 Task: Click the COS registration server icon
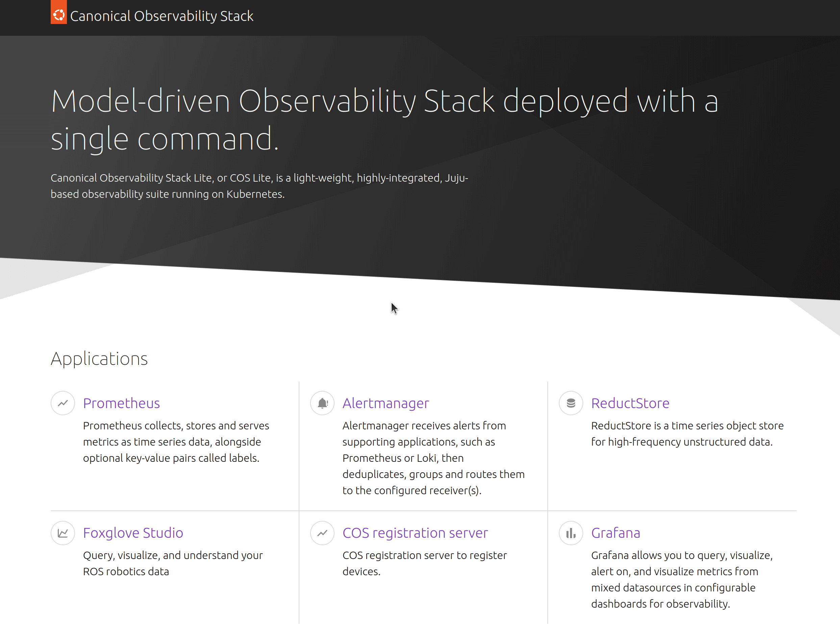[x=322, y=533]
